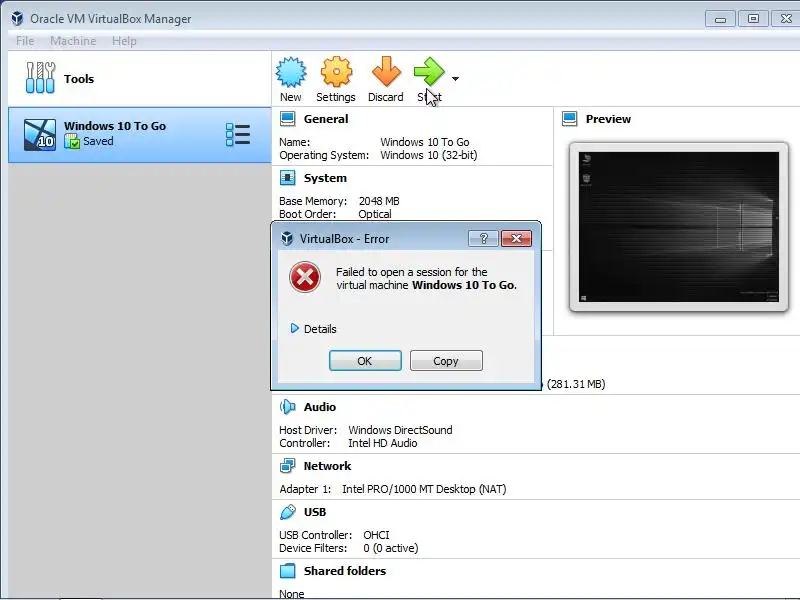
Task: Click the General section icon
Action: coord(288,119)
